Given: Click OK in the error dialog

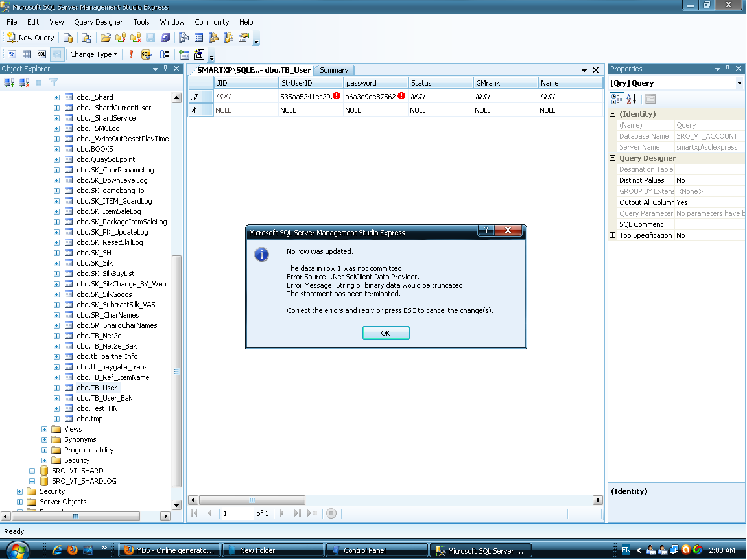Looking at the screenshot, I should coord(385,333).
